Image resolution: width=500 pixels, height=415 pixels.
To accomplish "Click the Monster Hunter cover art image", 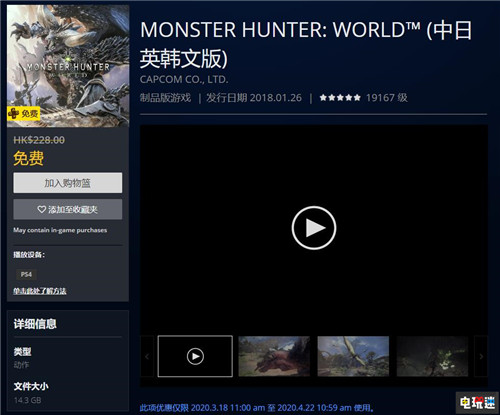I will pos(68,66).
